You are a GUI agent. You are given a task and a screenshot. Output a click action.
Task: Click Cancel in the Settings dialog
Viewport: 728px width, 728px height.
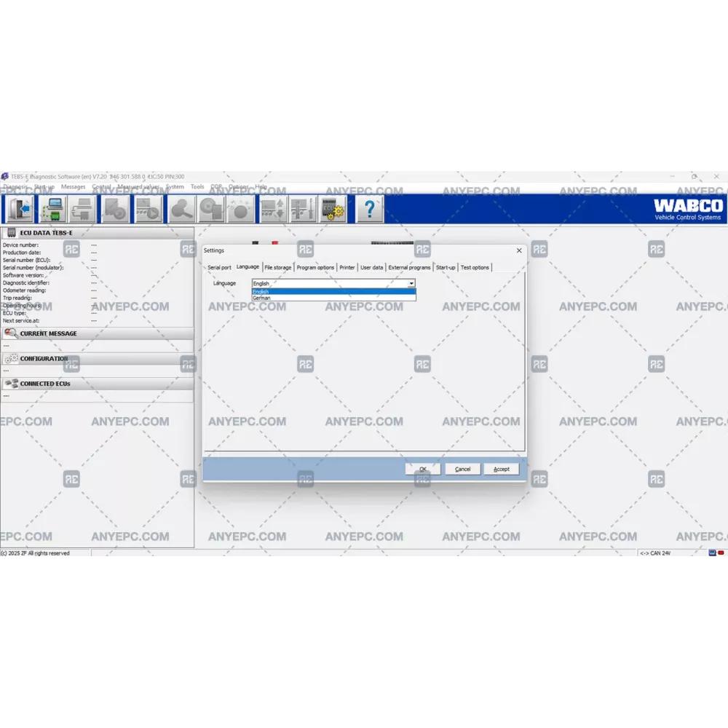click(462, 469)
